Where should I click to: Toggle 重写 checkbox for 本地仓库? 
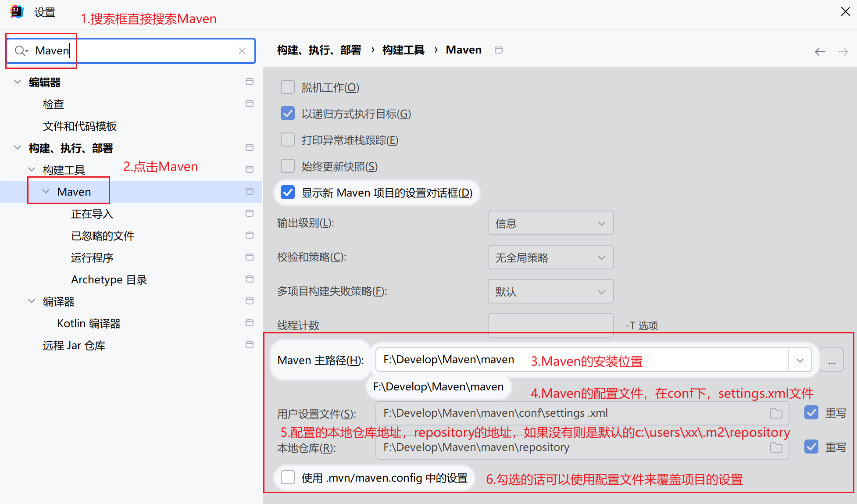pyautogui.click(x=811, y=447)
